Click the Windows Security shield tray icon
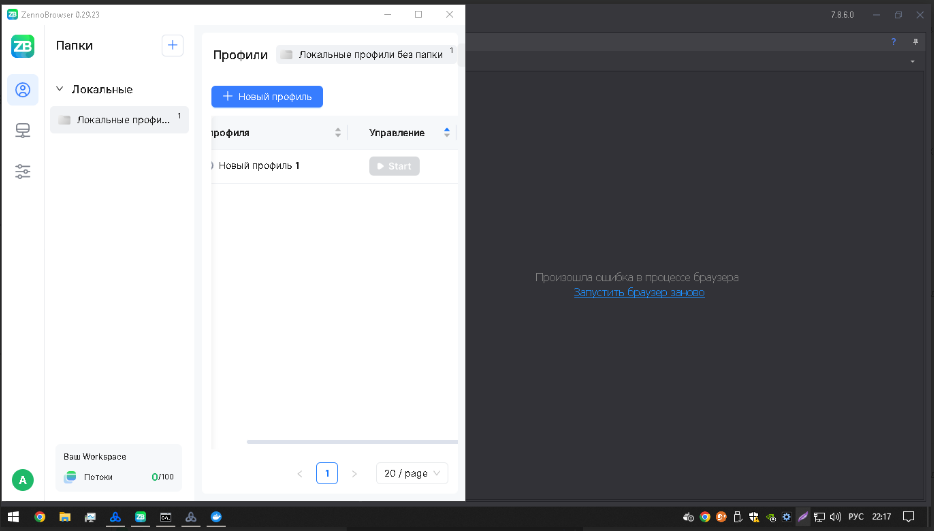The image size is (934, 531). pyautogui.click(x=754, y=517)
